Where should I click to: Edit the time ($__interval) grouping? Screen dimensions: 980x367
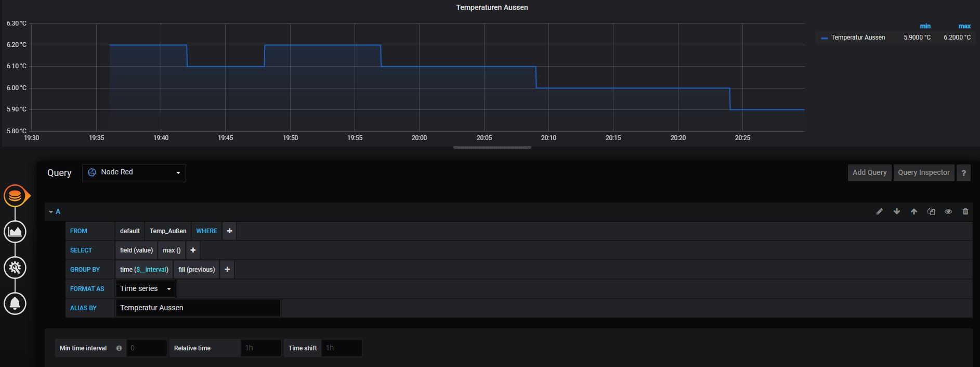[144, 270]
